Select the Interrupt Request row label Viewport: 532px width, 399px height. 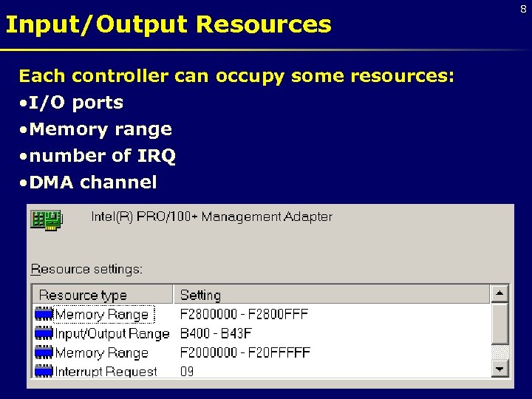pyautogui.click(x=106, y=372)
